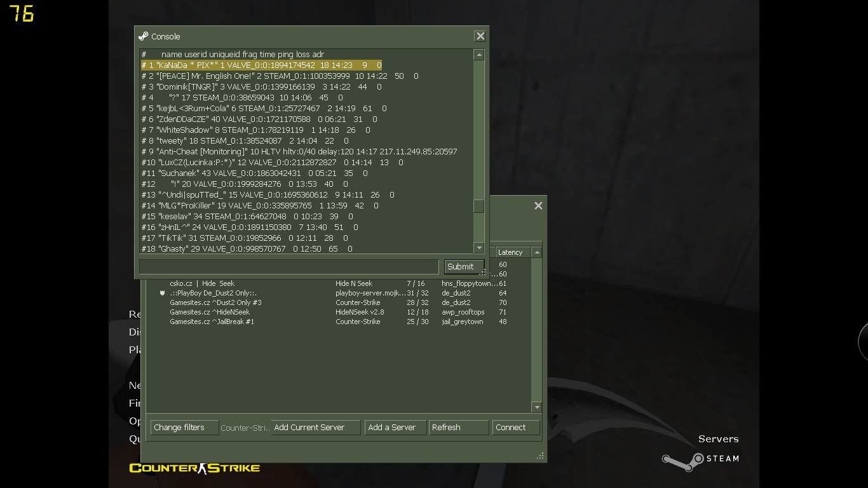The height and width of the screenshot is (488, 868).
Task: Click the console resize grip icon
Action: [482, 273]
